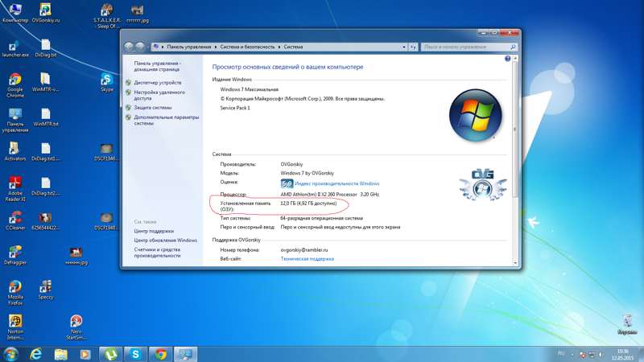Open the help question mark icon
This screenshot has width=644, height=362.
pos(507,59)
